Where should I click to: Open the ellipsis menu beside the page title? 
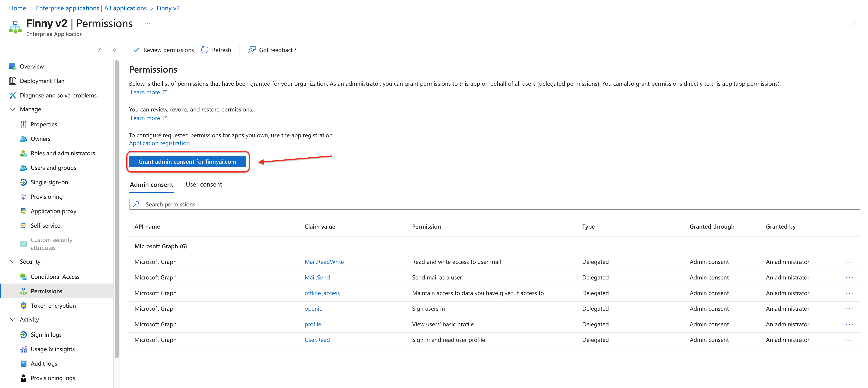pos(147,24)
